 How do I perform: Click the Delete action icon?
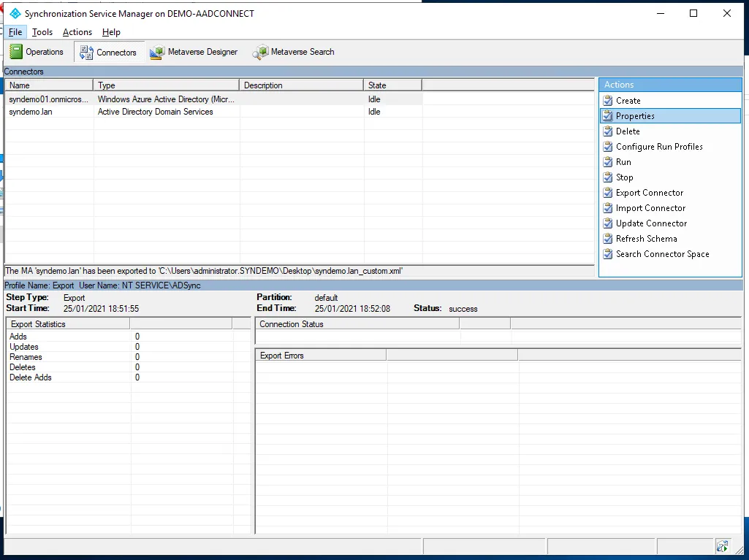pos(607,131)
